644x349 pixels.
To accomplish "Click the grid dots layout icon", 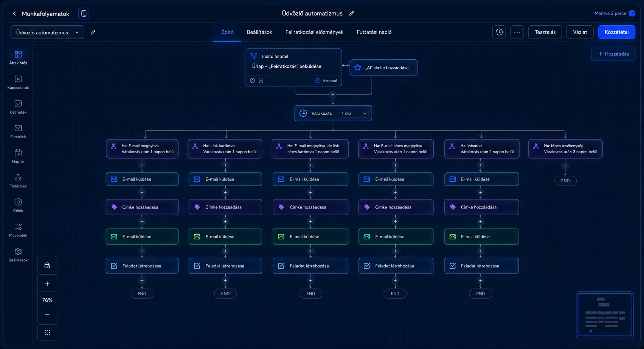I will coord(47,333).
